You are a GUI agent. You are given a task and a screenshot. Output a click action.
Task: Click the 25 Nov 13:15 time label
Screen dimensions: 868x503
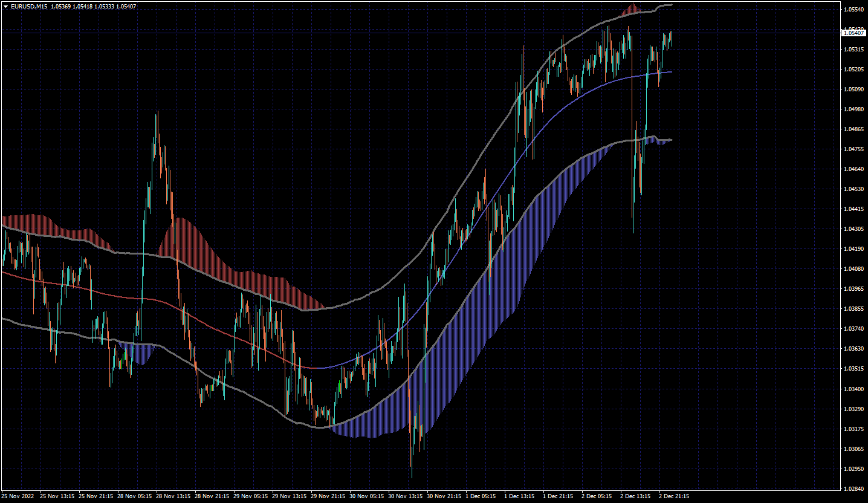coord(57,496)
